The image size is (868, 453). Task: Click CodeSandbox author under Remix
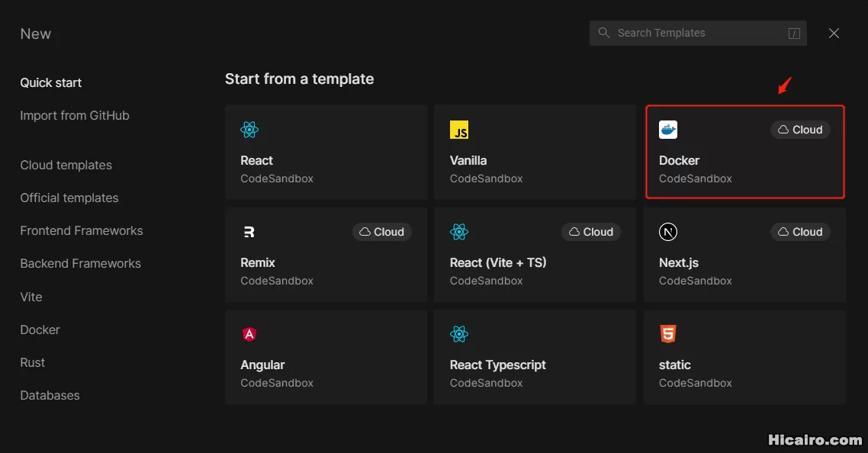[277, 281]
